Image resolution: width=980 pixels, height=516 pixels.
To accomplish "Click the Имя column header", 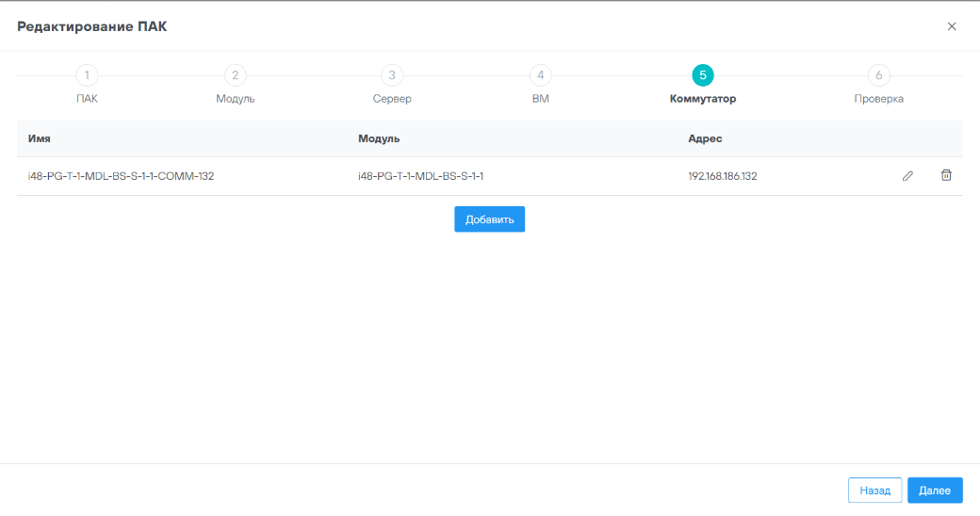I will click(40, 138).
